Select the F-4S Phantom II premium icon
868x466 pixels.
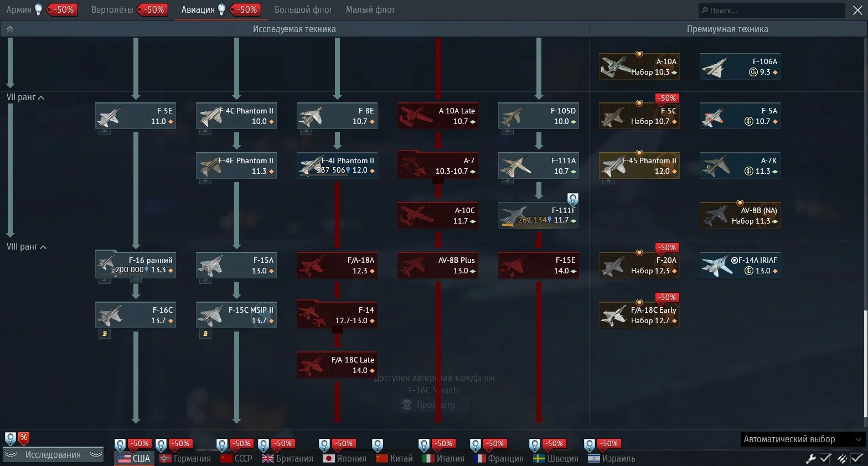[x=613, y=165]
